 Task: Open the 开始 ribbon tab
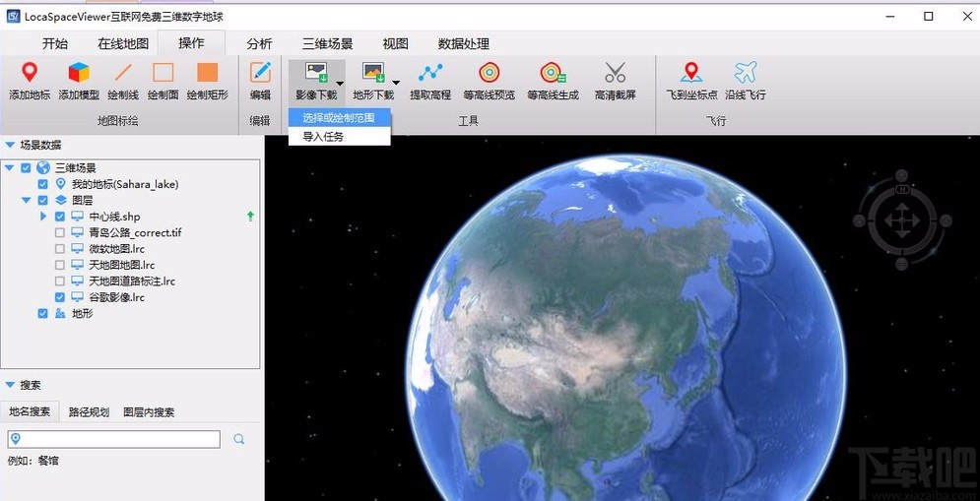point(55,43)
